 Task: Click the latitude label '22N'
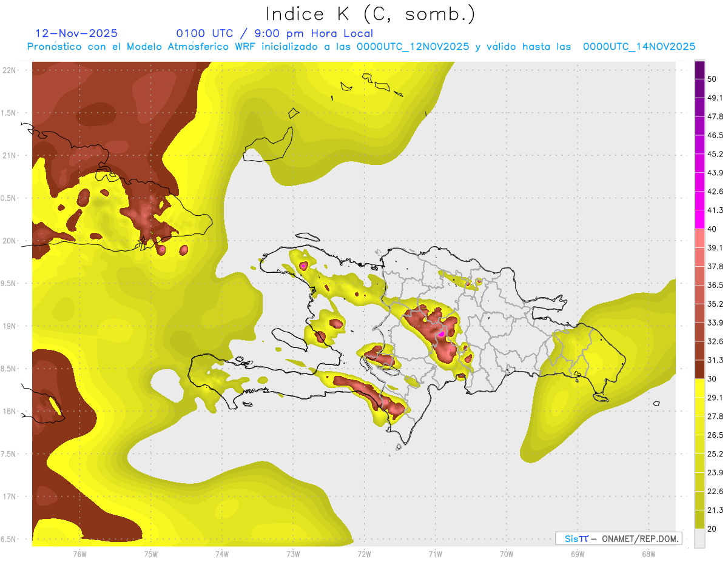pyautogui.click(x=10, y=70)
